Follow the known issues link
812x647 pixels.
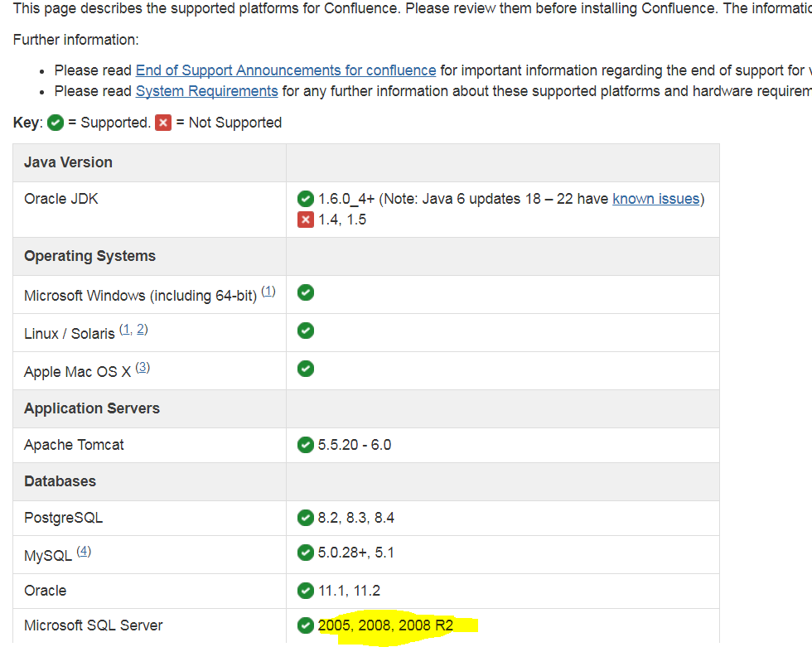pyautogui.click(x=655, y=199)
